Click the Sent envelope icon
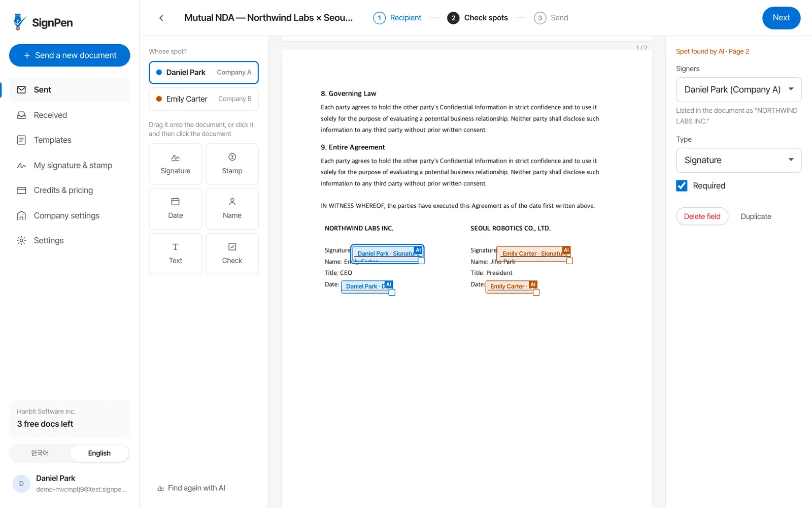The image size is (812, 508). coord(21,90)
